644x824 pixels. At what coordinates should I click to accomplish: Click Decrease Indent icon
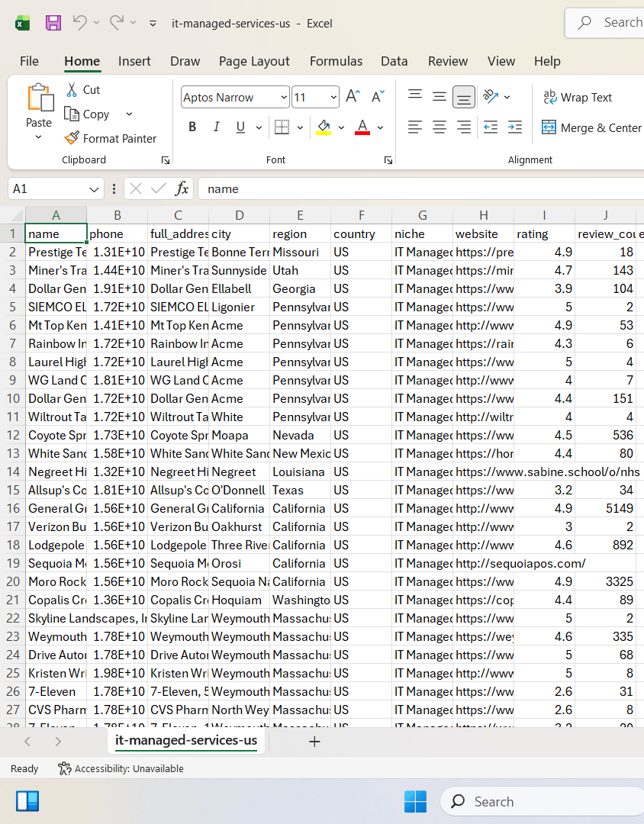click(491, 127)
